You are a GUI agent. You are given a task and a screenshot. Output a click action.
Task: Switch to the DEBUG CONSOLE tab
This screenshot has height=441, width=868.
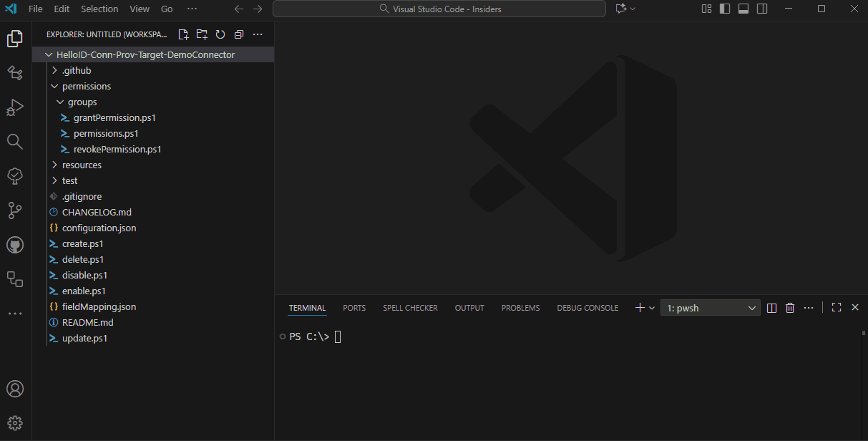click(x=587, y=308)
